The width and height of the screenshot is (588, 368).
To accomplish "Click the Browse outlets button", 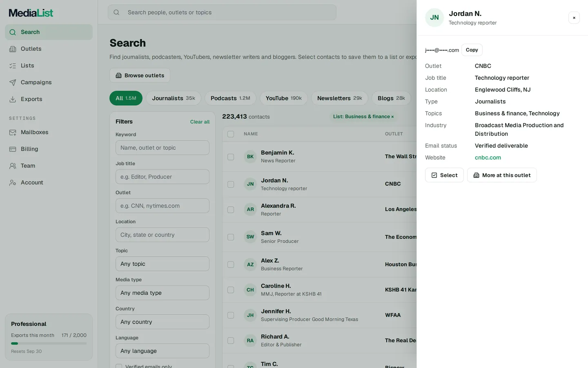I will (x=140, y=75).
